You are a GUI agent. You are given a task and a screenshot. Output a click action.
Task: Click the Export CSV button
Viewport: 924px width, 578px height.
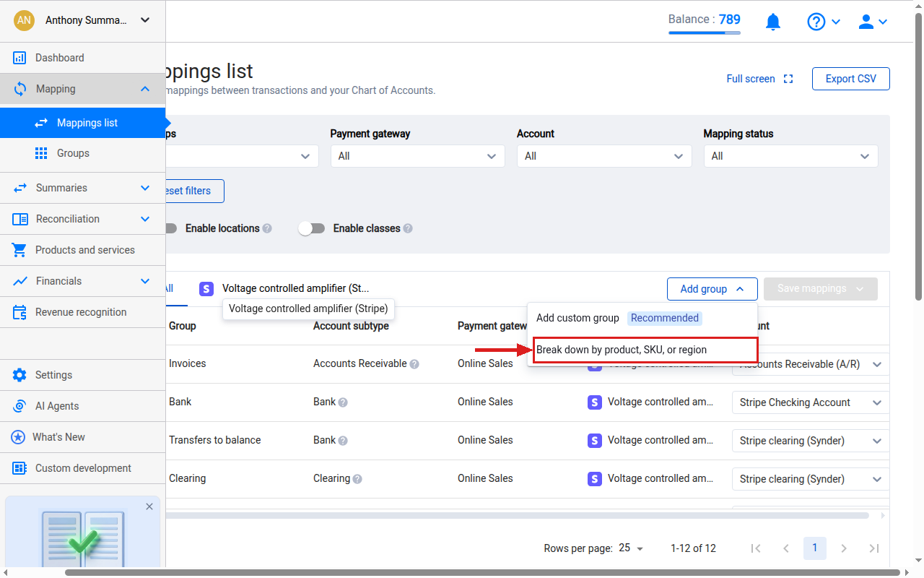(851, 79)
